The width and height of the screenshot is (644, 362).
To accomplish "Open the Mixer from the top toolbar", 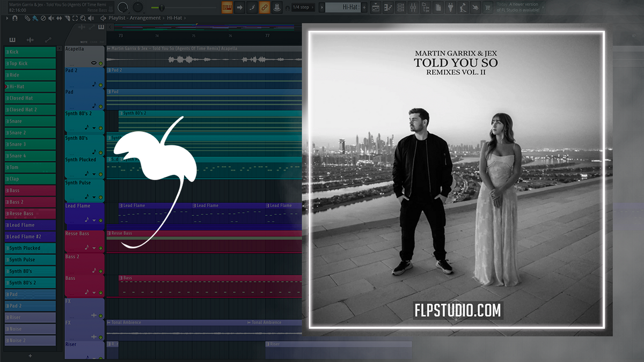I will [x=413, y=6].
